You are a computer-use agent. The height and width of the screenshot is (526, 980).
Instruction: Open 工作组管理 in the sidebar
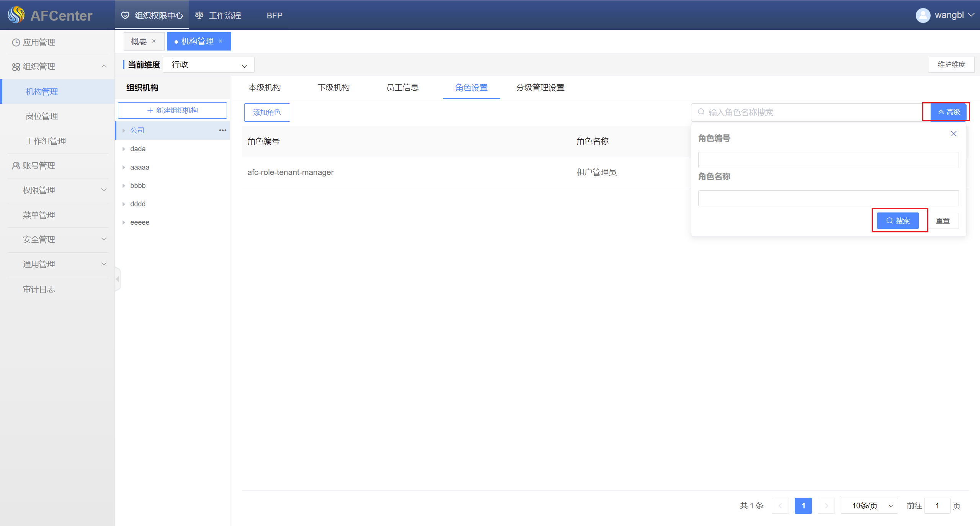coord(57,141)
